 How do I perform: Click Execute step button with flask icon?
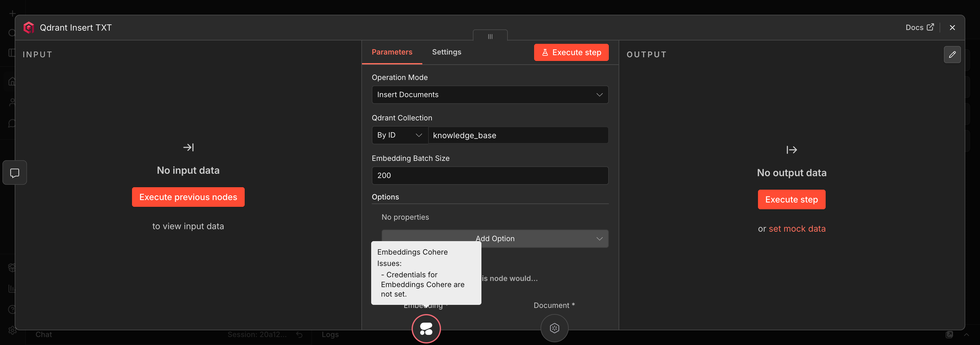click(x=571, y=53)
